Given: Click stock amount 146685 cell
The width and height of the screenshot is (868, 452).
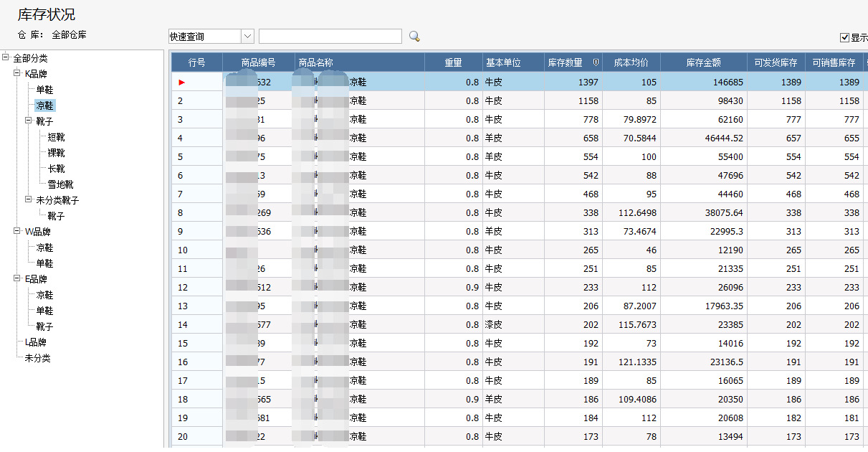Looking at the screenshot, I should (703, 83).
